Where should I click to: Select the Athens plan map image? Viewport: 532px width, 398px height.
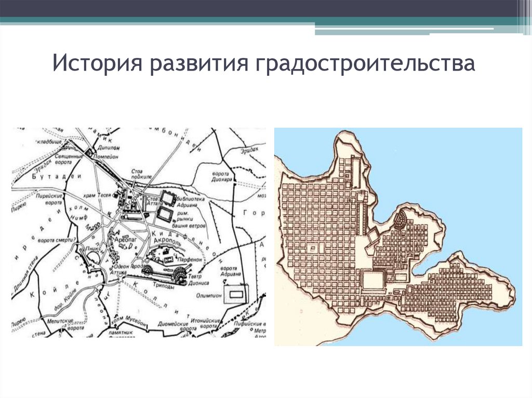click(139, 232)
